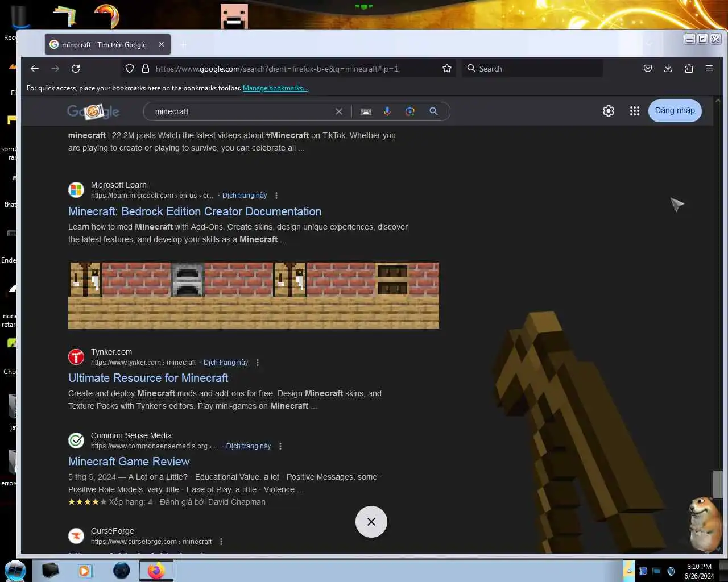The width and height of the screenshot is (728, 582).
Task: Open the Save to Pocket icon
Action: point(648,69)
